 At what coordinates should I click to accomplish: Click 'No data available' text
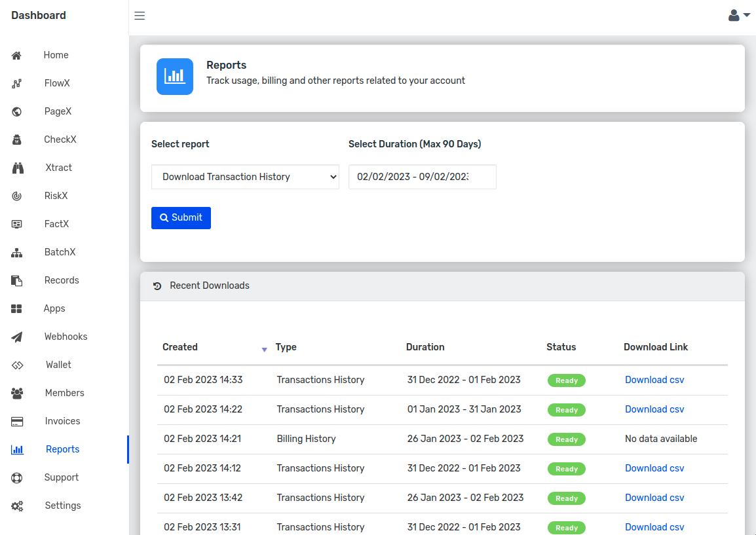pyautogui.click(x=661, y=439)
